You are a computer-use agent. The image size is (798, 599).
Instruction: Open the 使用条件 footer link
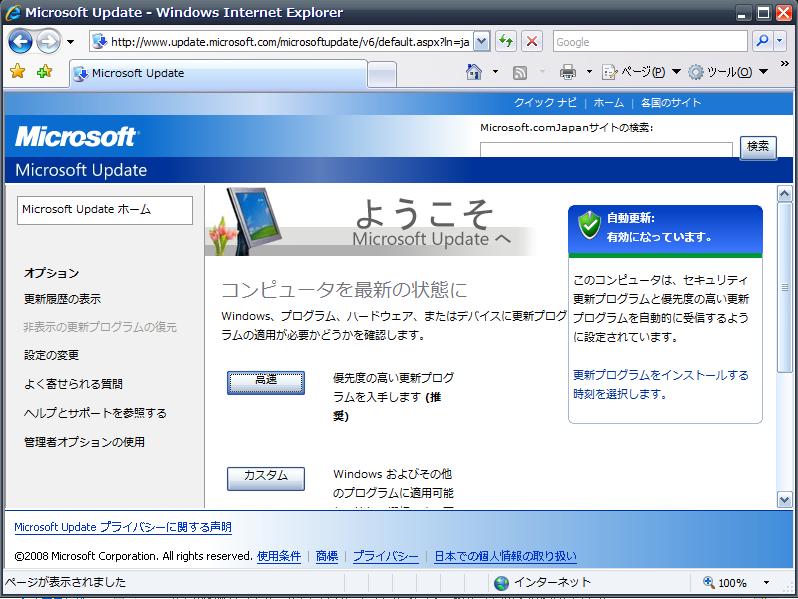point(279,556)
